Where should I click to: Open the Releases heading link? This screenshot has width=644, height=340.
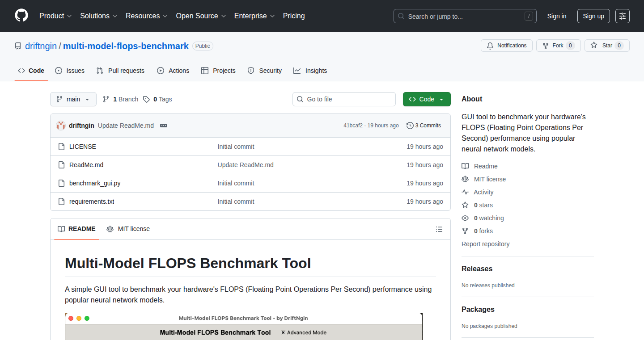[x=477, y=269]
